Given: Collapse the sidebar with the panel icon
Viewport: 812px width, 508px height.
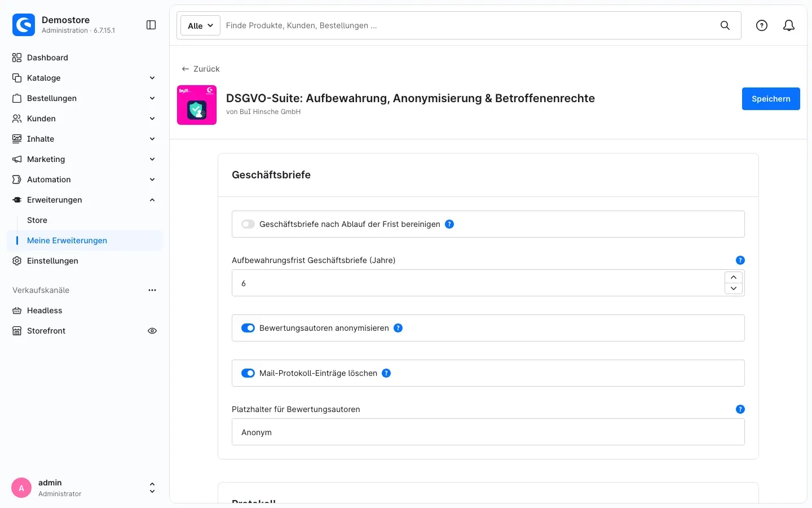Looking at the screenshot, I should click(x=151, y=25).
